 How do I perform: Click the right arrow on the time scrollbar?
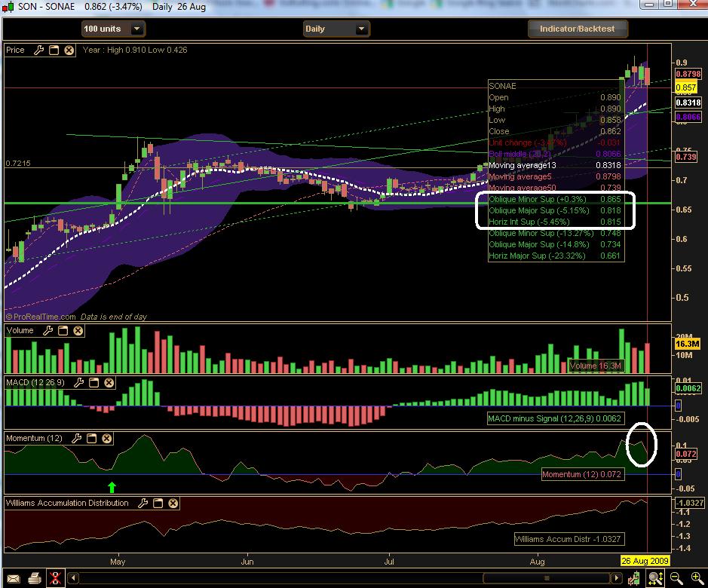pos(616,578)
